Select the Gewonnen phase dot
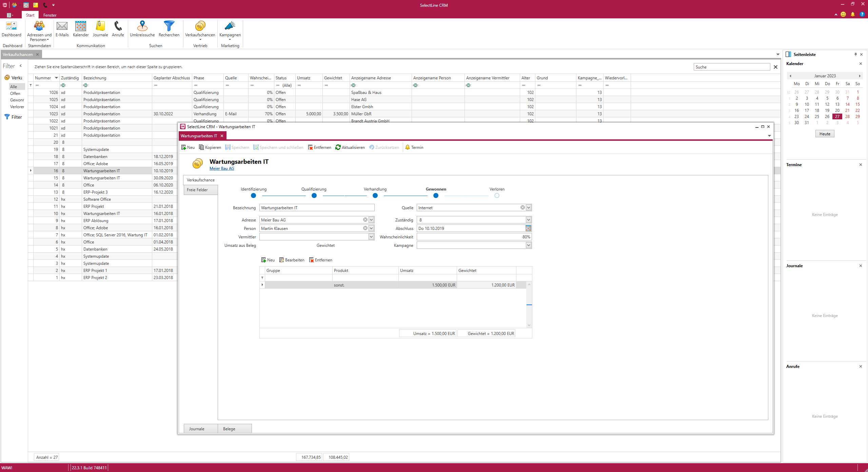This screenshot has width=868, height=472. 436,196
